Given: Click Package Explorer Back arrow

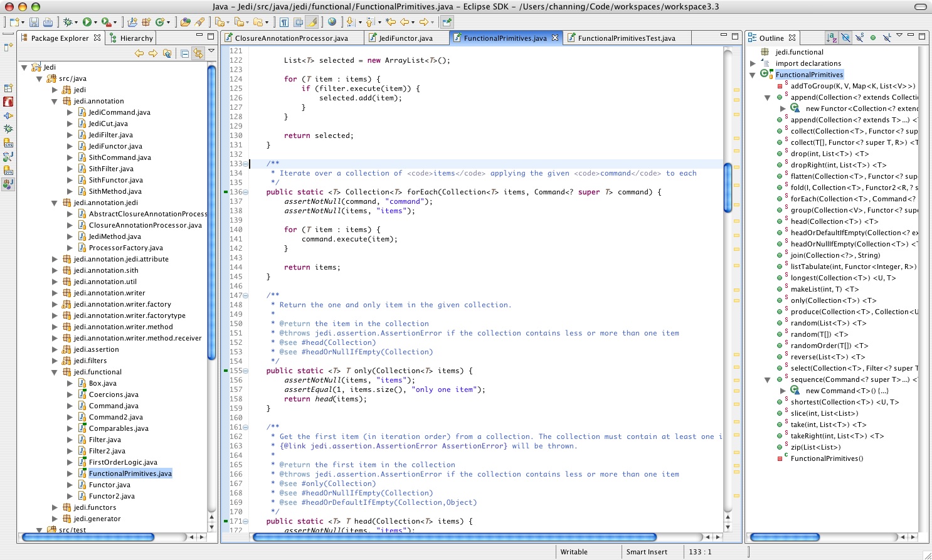Looking at the screenshot, I should tap(139, 53).
